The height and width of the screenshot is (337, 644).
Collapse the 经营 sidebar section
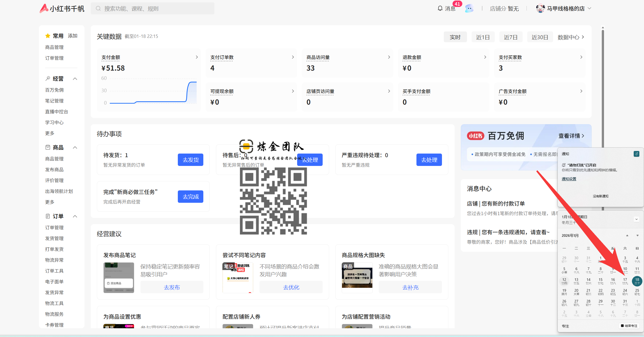(75, 79)
